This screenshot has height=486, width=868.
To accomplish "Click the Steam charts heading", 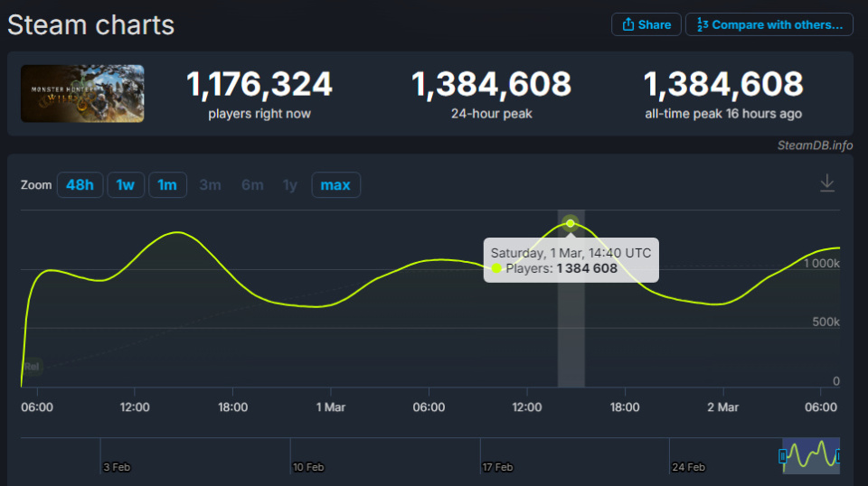I will tap(90, 25).
